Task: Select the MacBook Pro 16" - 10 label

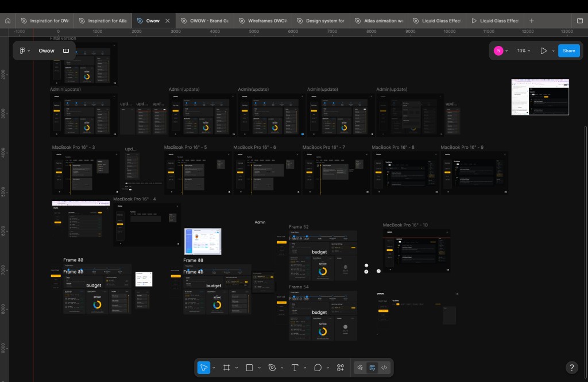Action: click(x=405, y=225)
